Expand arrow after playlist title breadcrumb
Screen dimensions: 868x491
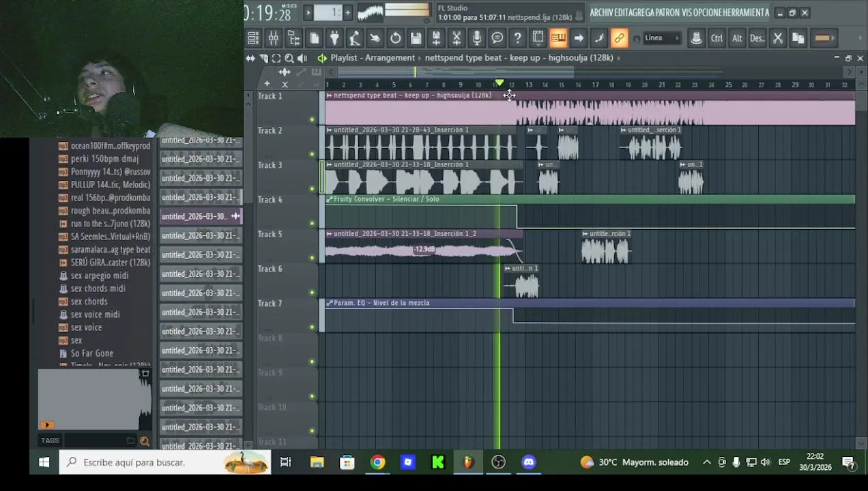[x=619, y=58]
